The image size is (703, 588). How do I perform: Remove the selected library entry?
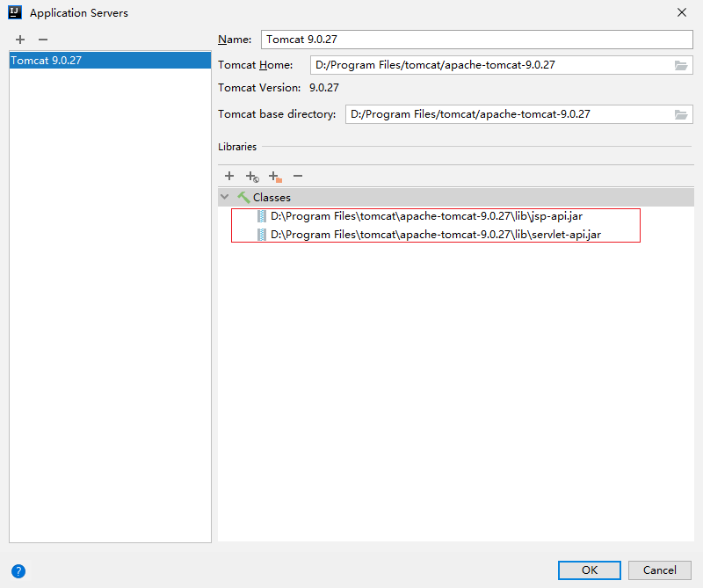pos(298,176)
